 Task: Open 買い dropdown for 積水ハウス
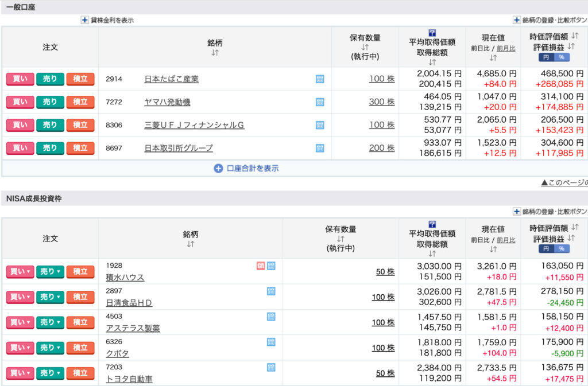(20, 271)
